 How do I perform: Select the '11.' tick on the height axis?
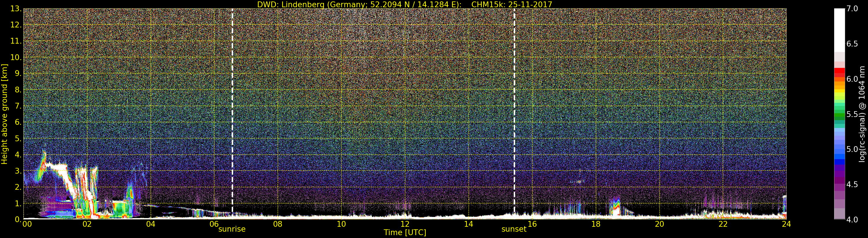coord(16,41)
